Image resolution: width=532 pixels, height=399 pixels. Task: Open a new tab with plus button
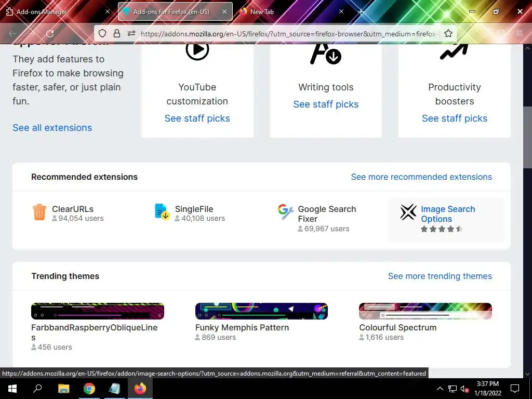point(361,12)
